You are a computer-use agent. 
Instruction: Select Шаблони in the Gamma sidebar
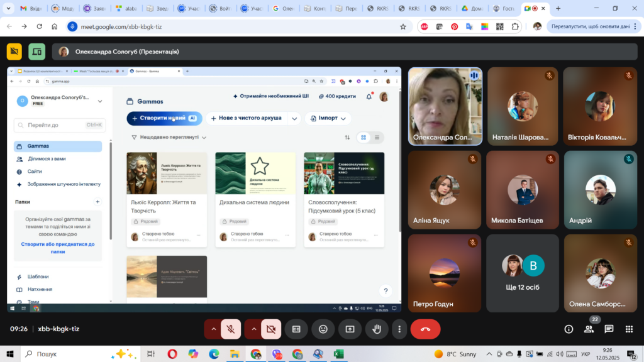[x=38, y=277]
